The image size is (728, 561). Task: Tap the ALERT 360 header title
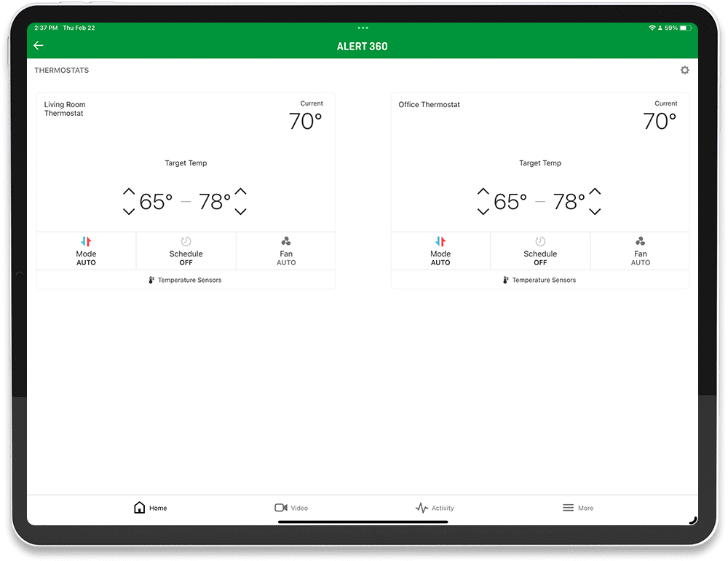(x=362, y=47)
